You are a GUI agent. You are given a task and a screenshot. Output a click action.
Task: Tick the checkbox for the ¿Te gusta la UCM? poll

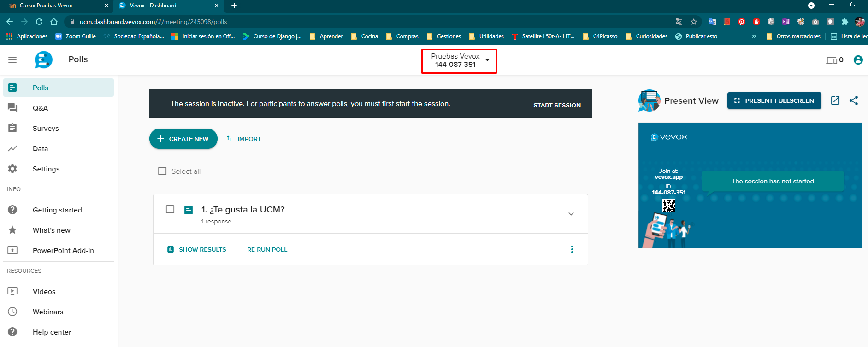[x=170, y=209]
